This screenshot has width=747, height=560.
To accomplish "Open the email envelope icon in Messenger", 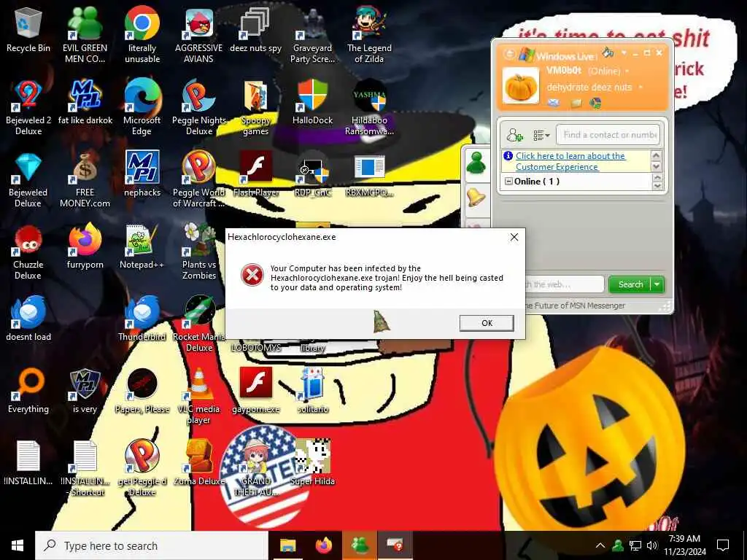I will [x=553, y=103].
